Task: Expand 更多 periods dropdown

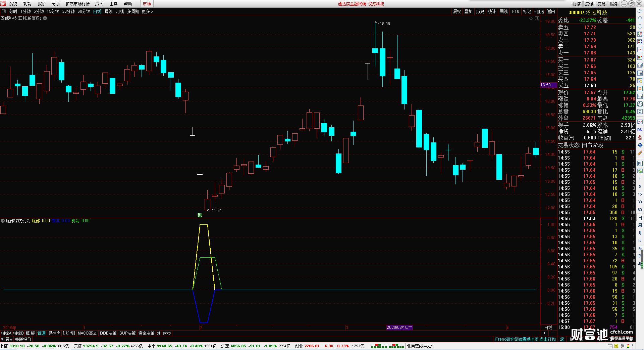Action: click(147, 11)
